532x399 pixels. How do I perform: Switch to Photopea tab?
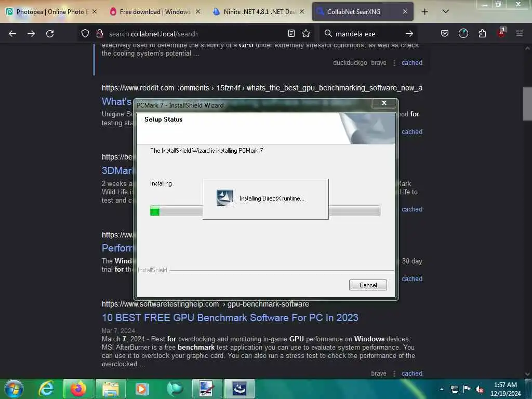(x=51, y=11)
